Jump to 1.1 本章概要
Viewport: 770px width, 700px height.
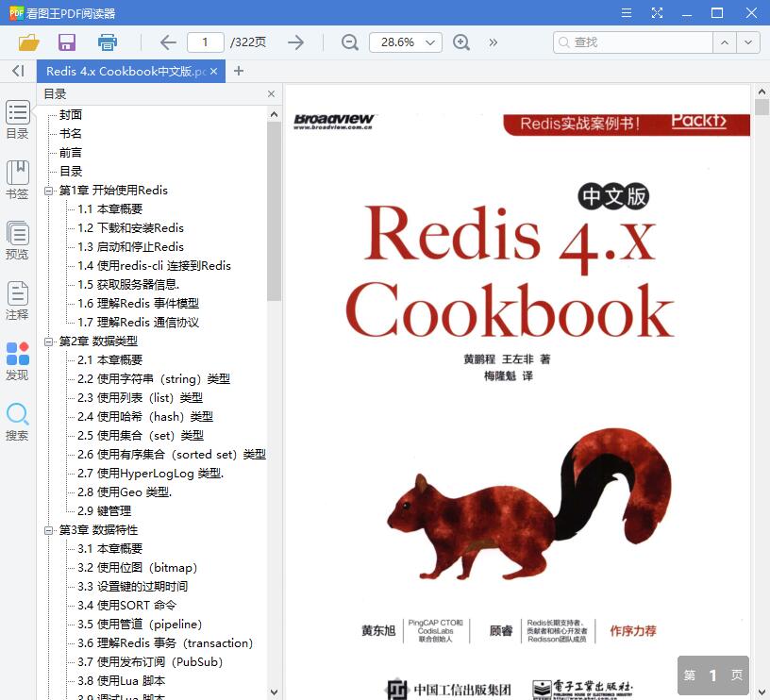(x=110, y=209)
